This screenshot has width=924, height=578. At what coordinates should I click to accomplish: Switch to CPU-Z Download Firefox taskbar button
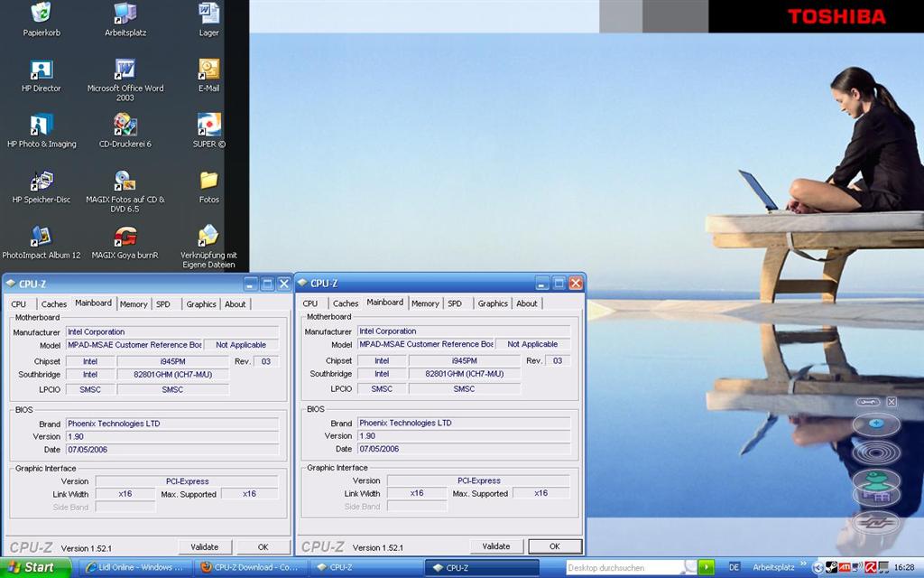coord(251,567)
